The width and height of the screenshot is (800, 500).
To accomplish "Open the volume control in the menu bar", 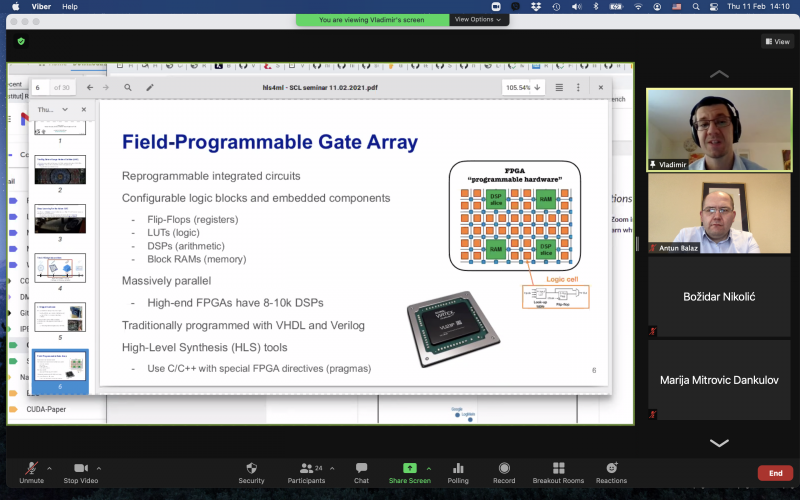I will click(x=577, y=7).
